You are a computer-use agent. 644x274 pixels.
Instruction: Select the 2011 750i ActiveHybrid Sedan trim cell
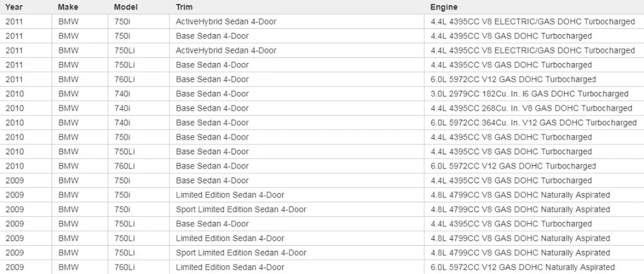point(297,22)
